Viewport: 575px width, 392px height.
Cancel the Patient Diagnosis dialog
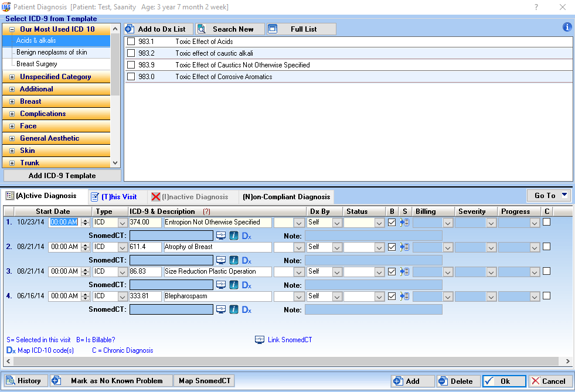pyautogui.click(x=549, y=381)
